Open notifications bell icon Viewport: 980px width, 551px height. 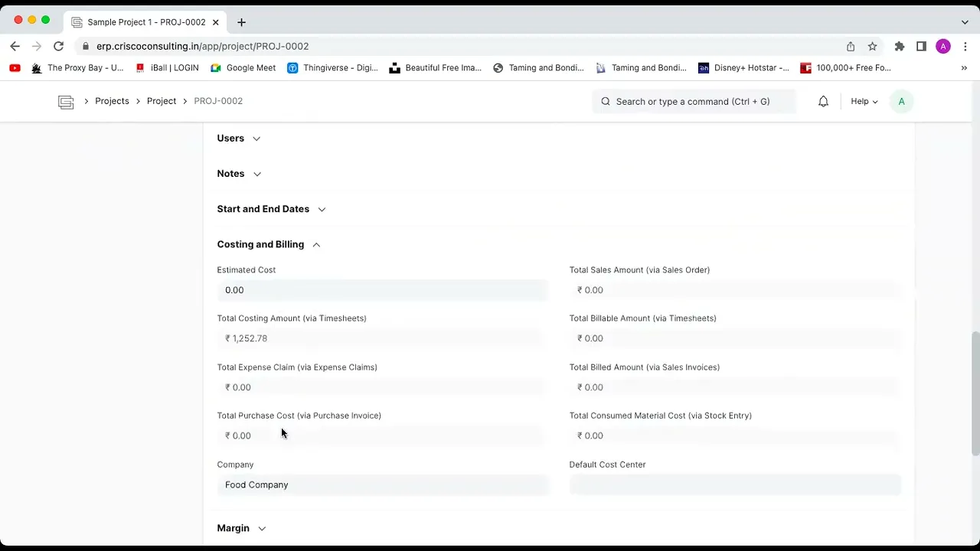823,101
